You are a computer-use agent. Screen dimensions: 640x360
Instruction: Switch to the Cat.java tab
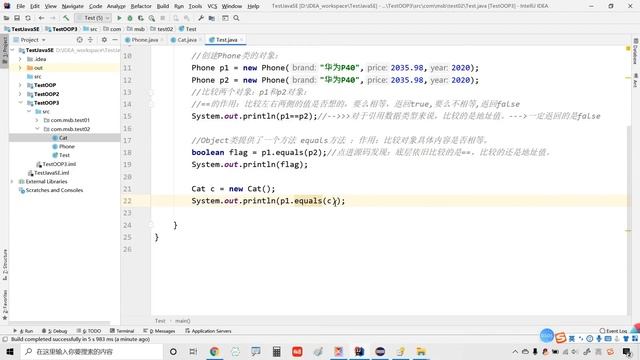click(187, 40)
